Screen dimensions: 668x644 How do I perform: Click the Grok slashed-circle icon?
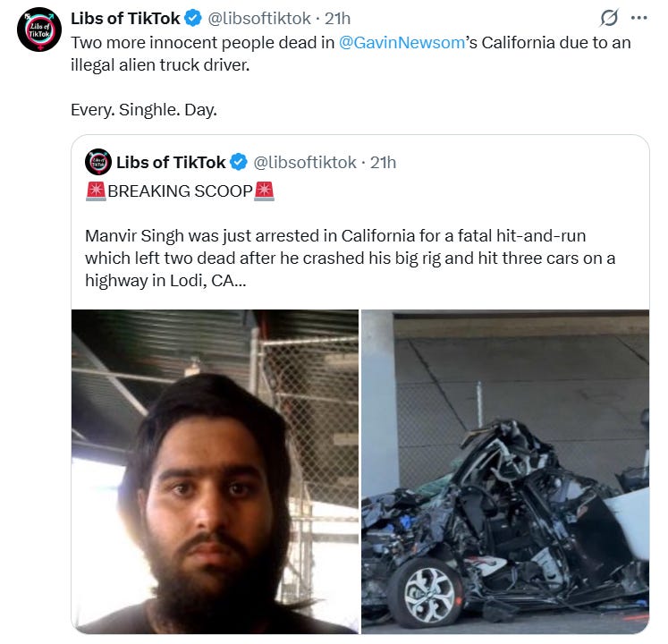(609, 18)
